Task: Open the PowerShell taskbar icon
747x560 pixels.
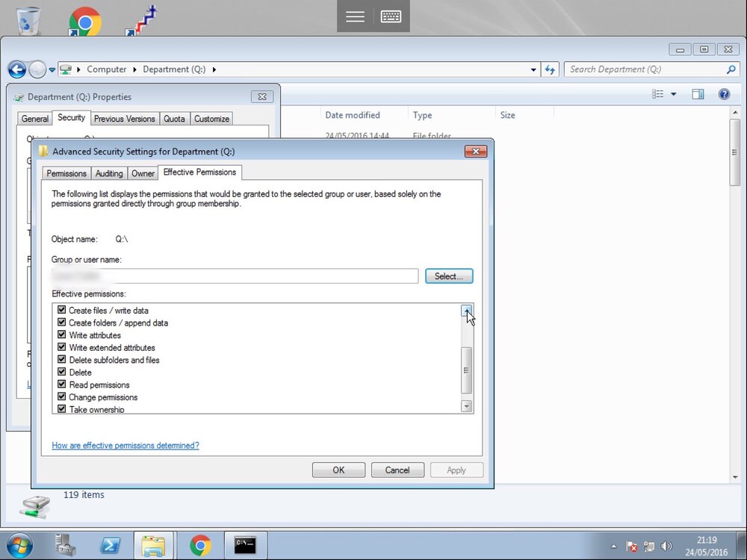Action: tap(110, 545)
